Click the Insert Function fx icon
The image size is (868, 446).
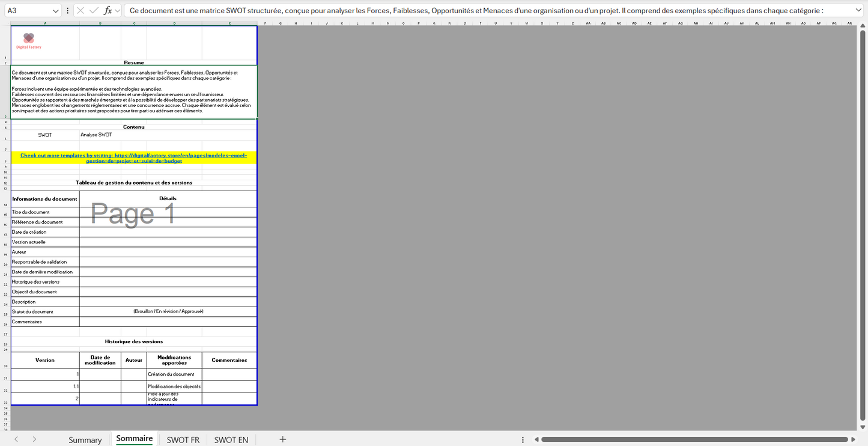(x=108, y=11)
